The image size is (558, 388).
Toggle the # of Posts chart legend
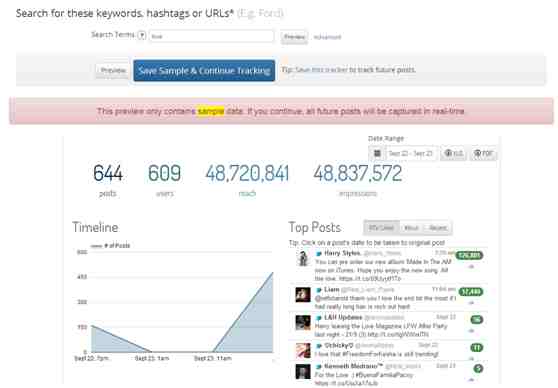point(110,246)
